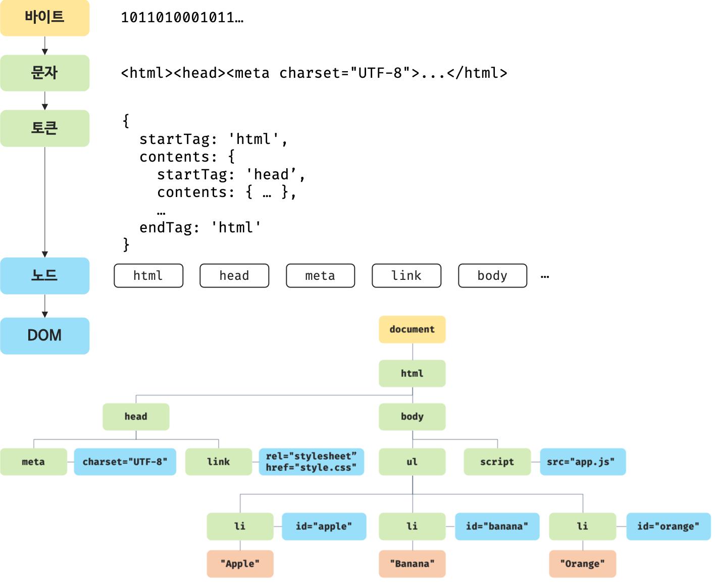Select the li node beside id="orange"
This screenshot has height=588, width=715.
pyautogui.click(x=583, y=526)
